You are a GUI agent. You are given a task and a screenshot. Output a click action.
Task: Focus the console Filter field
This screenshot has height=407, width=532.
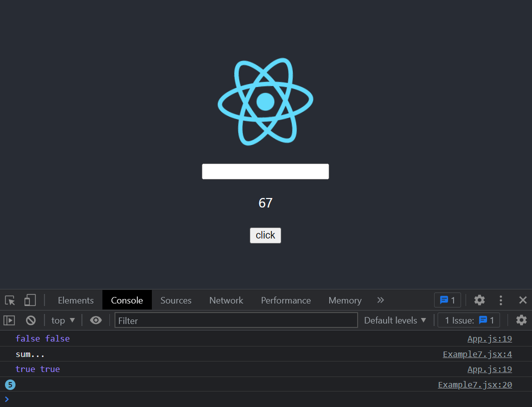pyautogui.click(x=236, y=320)
